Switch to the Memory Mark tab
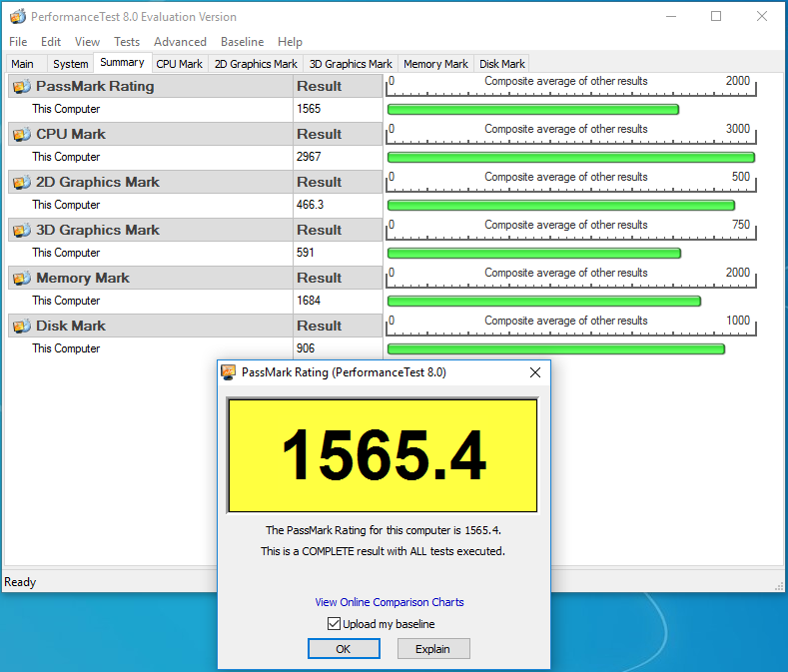788x672 pixels. click(435, 64)
